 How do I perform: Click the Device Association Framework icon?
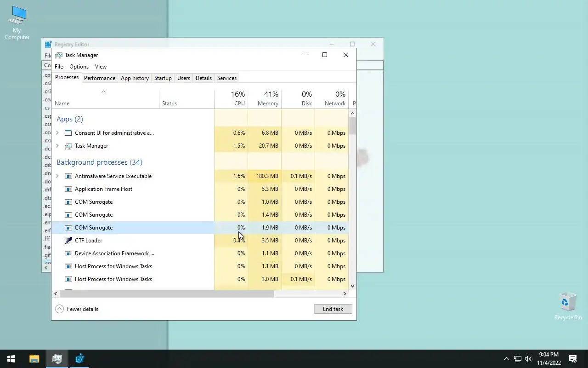pyautogui.click(x=68, y=253)
